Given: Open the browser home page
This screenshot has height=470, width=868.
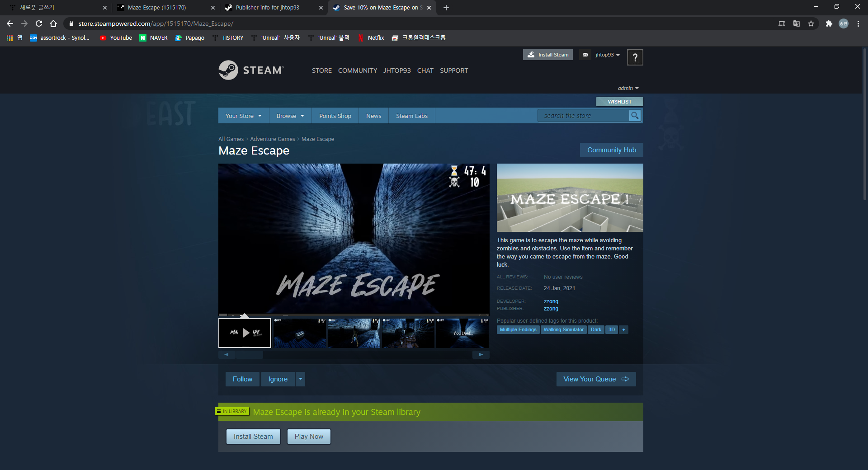Looking at the screenshot, I should click(53, 23).
